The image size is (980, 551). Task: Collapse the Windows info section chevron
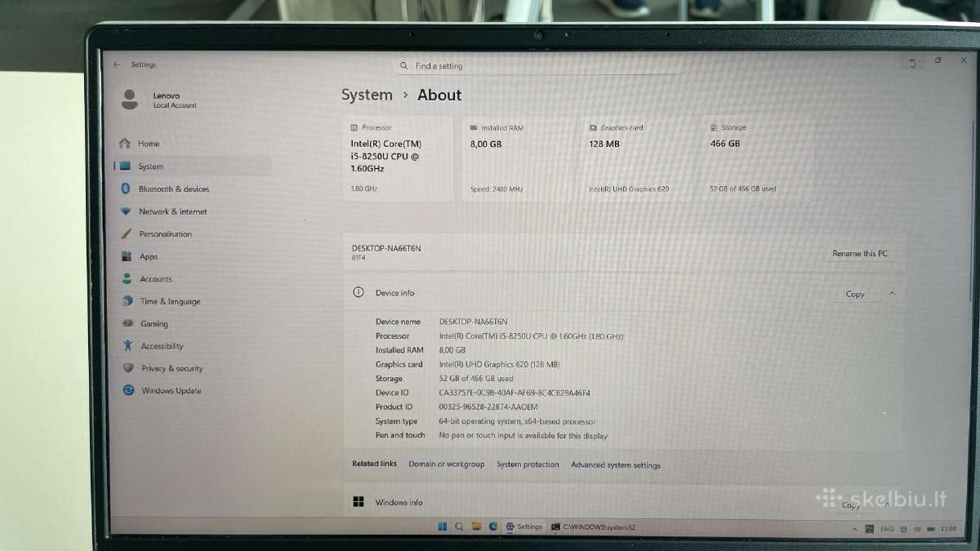pyautogui.click(x=887, y=504)
